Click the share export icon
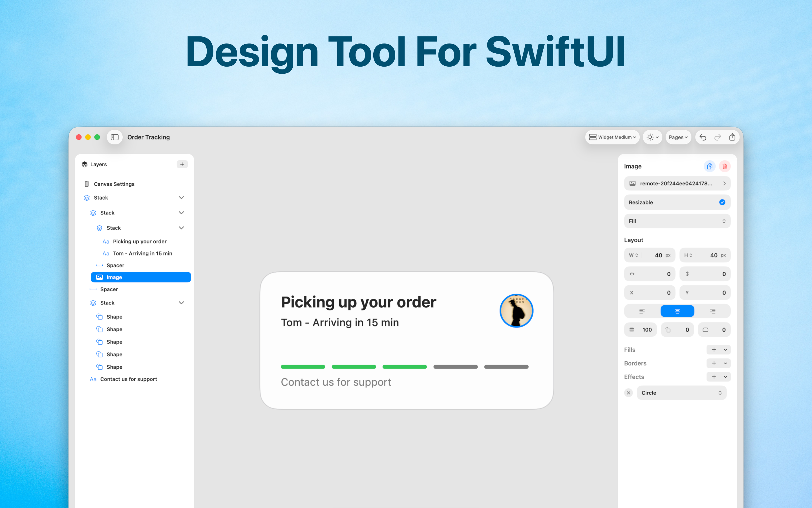 click(x=732, y=137)
